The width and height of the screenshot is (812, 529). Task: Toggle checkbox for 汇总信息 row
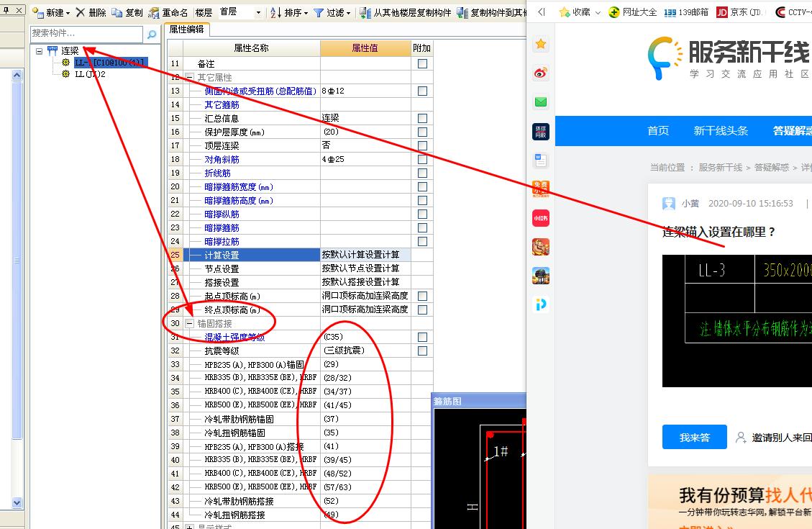[x=423, y=118]
